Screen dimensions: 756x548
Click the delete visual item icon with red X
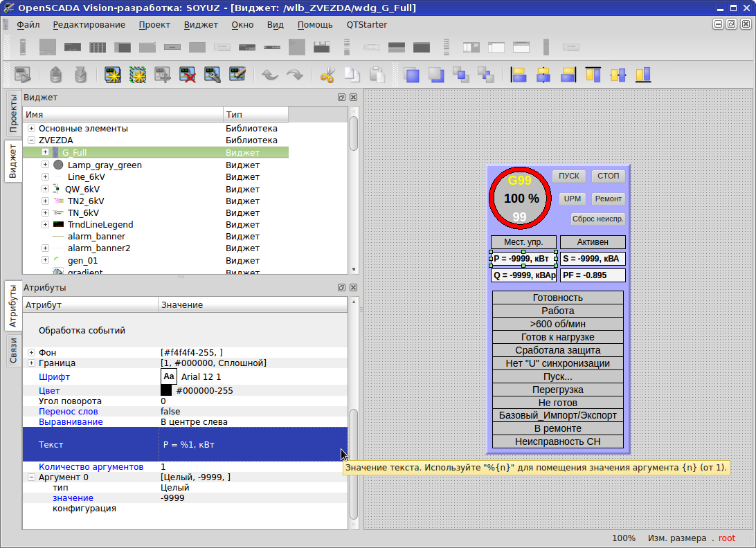click(187, 75)
